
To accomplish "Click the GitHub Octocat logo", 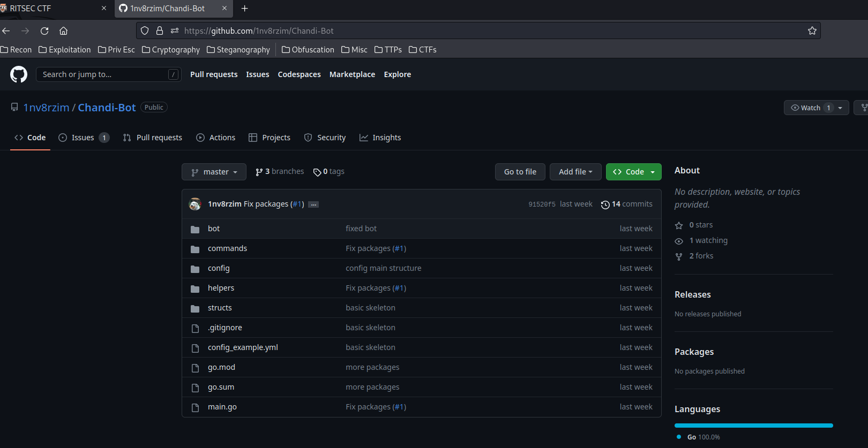I will coord(19,74).
